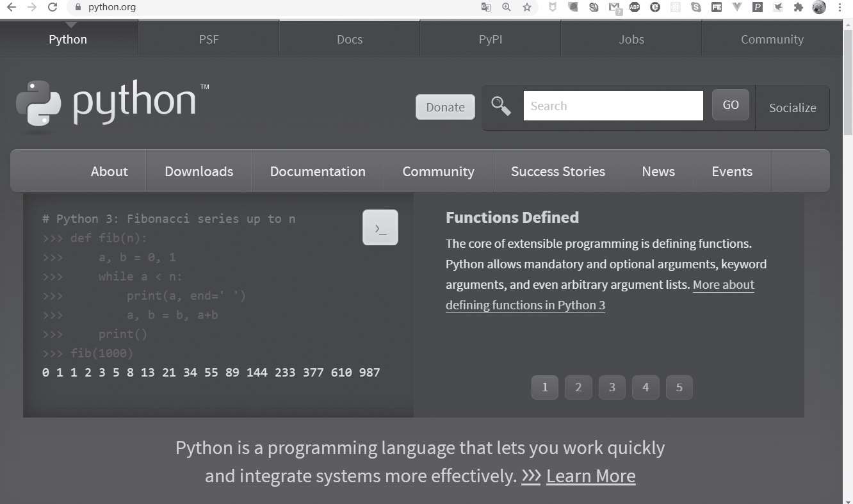Image resolution: width=853 pixels, height=504 pixels.
Task: Open the Chrome extensions puzzle icon
Action: click(x=798, y=8)
